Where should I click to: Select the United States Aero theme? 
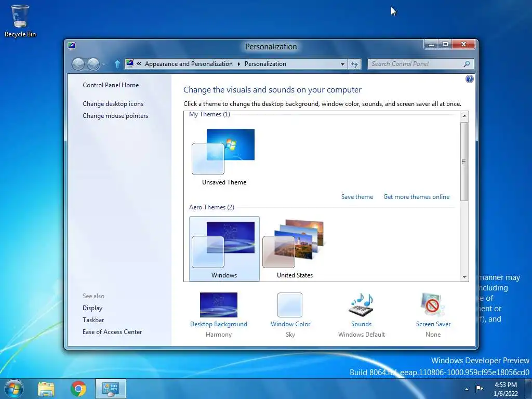pyautogui.click(x=295, y=249)
